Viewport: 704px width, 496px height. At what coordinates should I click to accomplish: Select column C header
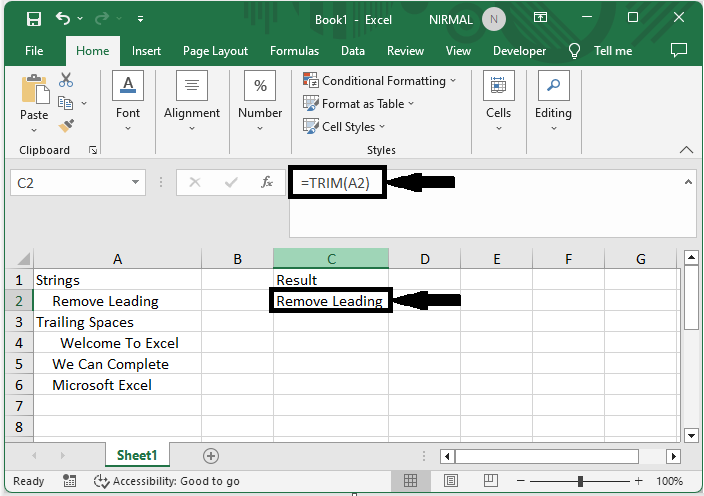331,259
